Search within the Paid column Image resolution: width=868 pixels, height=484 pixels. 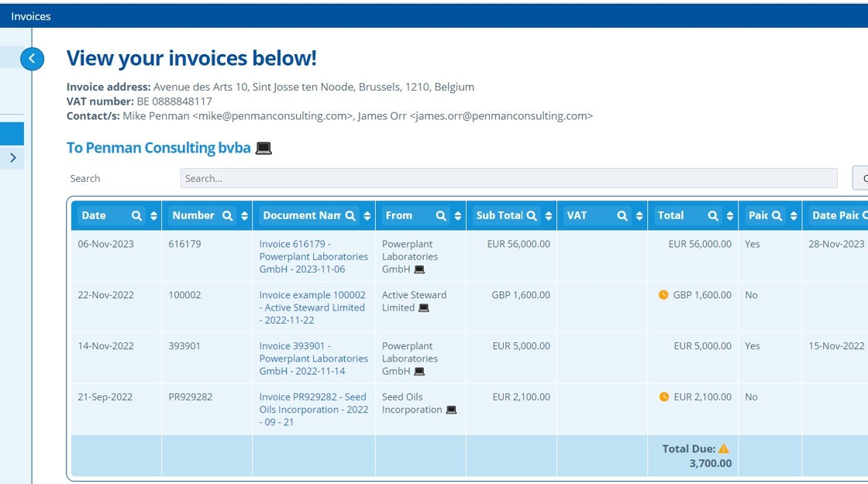click(x=777, y=216)
